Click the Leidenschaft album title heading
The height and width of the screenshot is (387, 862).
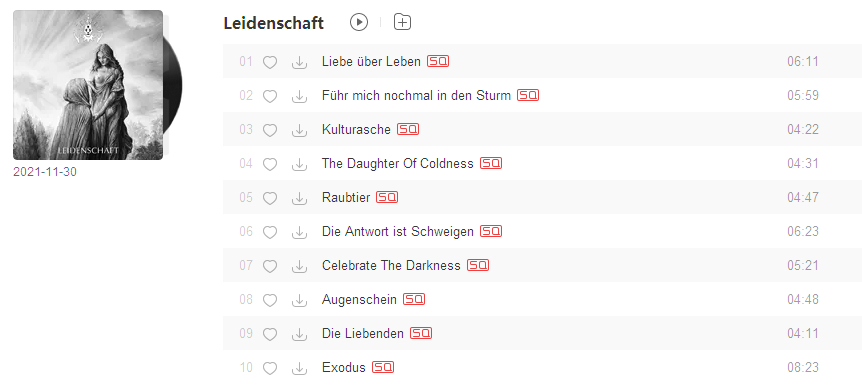(x=274, y=23)
